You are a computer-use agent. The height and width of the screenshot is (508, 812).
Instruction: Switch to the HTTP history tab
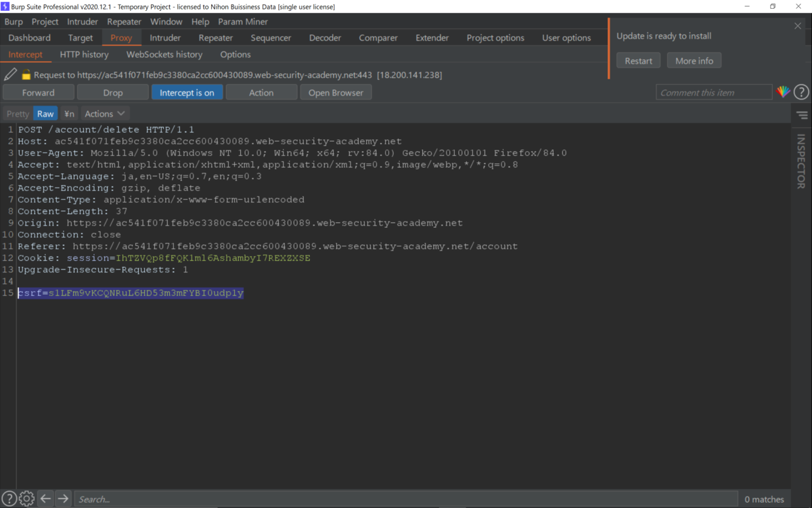coord(84,54)
